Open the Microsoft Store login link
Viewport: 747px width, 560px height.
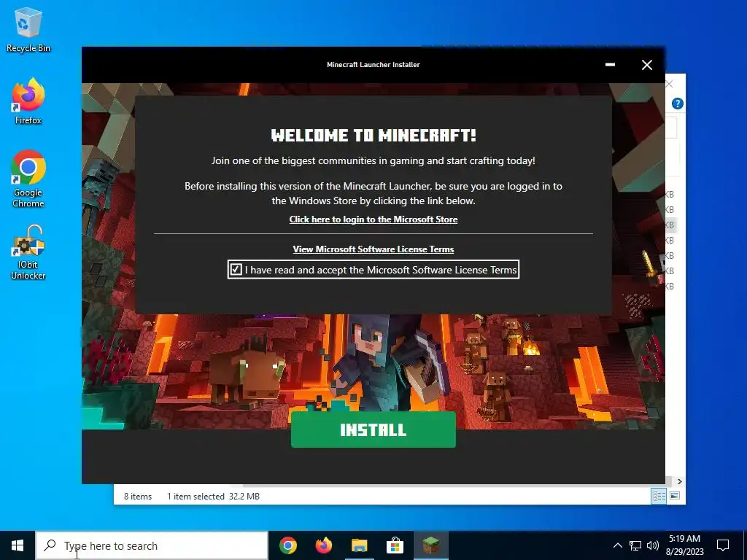point(373,219)
